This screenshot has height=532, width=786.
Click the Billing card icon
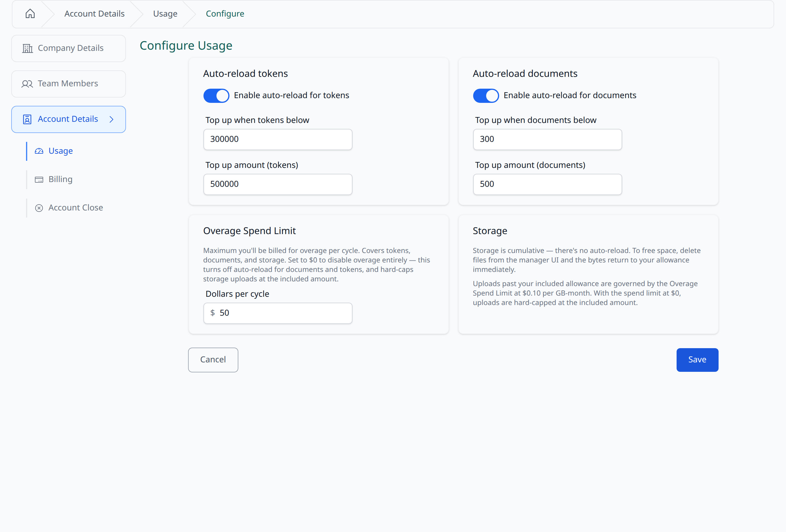pyautogui.click(x=39, y=179)
